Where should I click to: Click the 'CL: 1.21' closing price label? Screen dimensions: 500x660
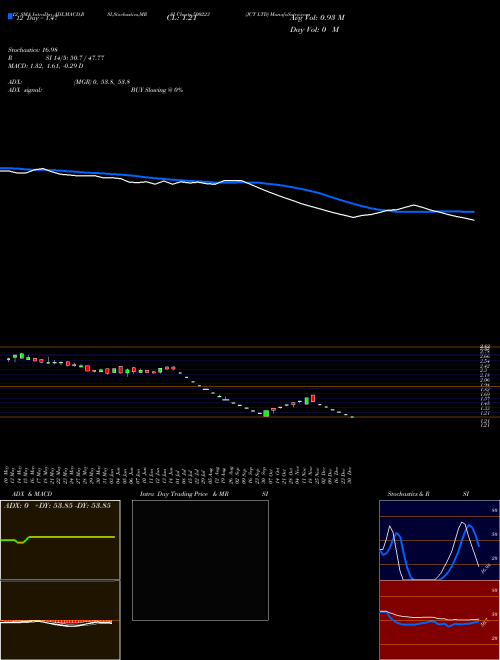(182, 18)
